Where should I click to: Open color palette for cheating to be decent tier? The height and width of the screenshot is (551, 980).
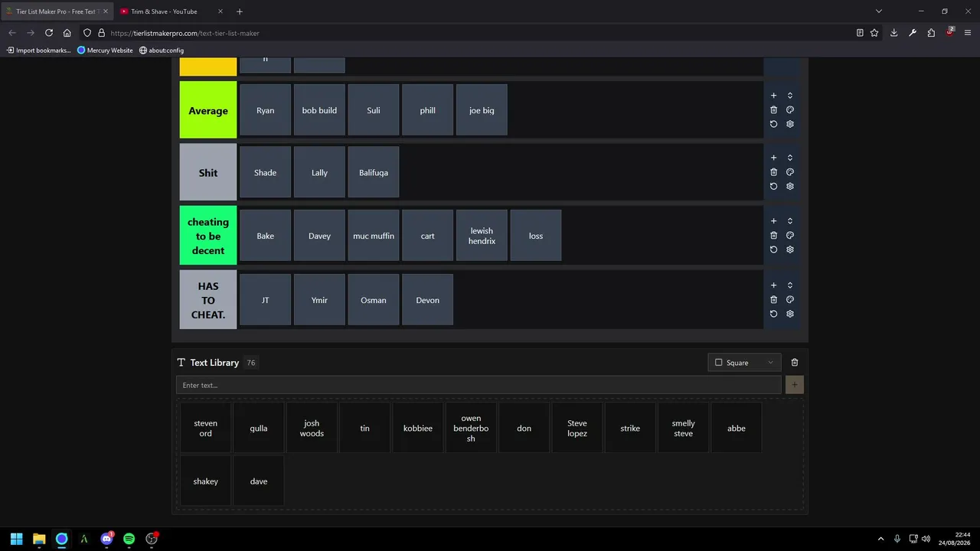(x=790, y=235)
